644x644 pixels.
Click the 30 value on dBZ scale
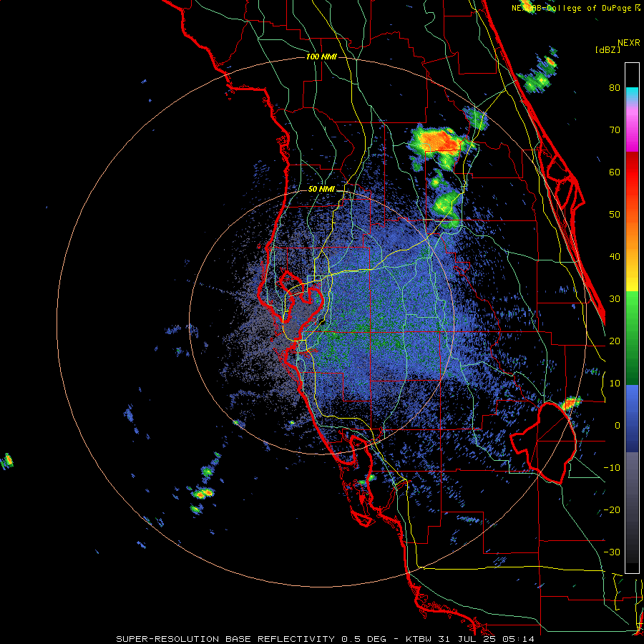point(615,299)
